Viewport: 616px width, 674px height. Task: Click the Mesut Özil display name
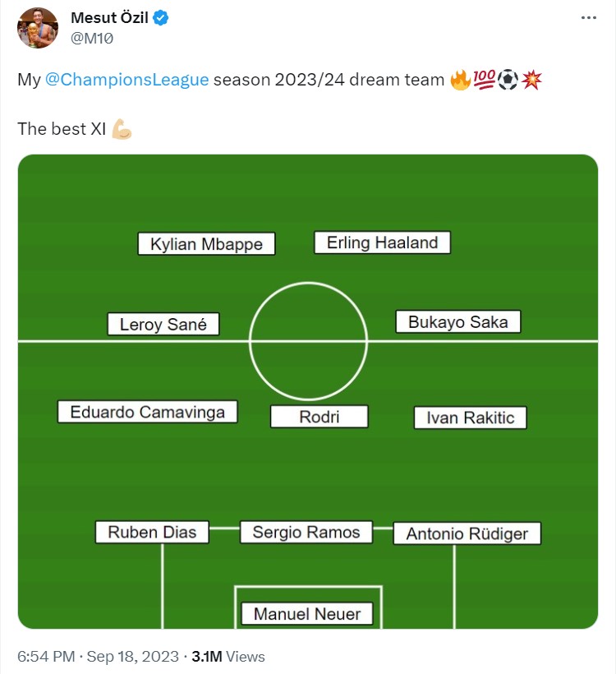click(x=111, y=18)
